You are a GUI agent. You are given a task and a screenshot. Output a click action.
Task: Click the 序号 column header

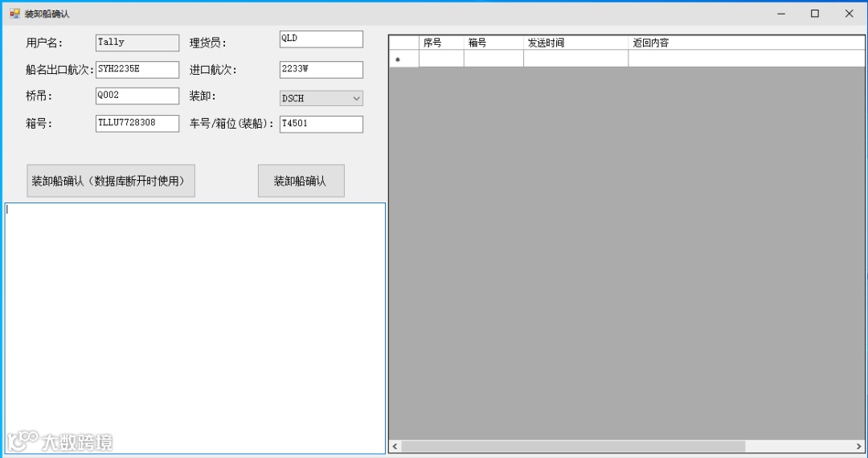(x=441, y=43)
